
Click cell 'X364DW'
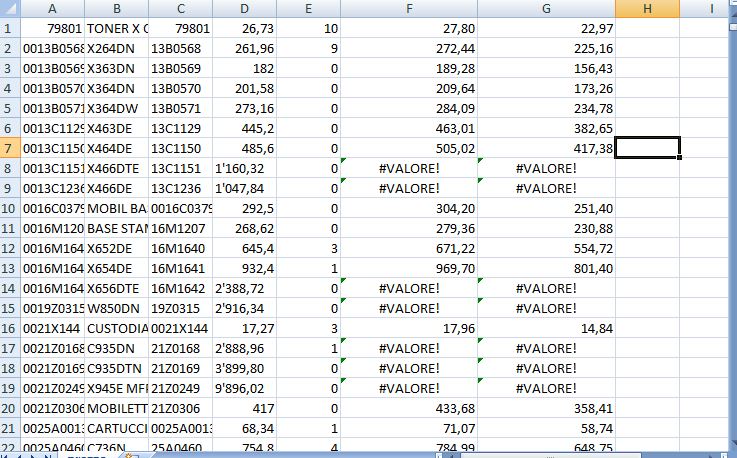point(117,108)
